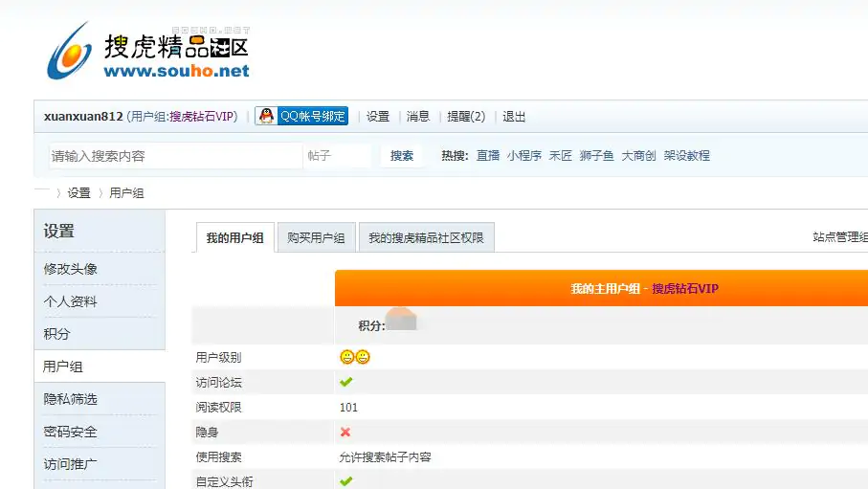Open 消息 messages link
868x489 pixels.
[418, 117]
